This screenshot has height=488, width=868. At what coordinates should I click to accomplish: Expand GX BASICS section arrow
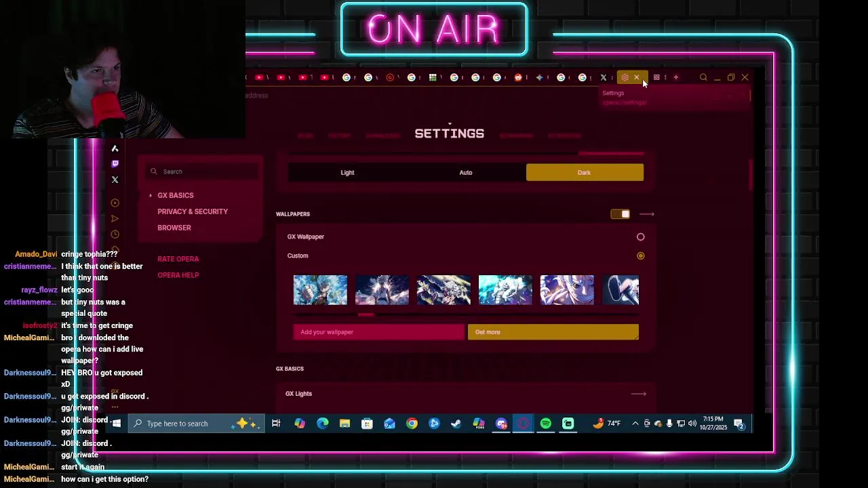(x=151, y=195)
